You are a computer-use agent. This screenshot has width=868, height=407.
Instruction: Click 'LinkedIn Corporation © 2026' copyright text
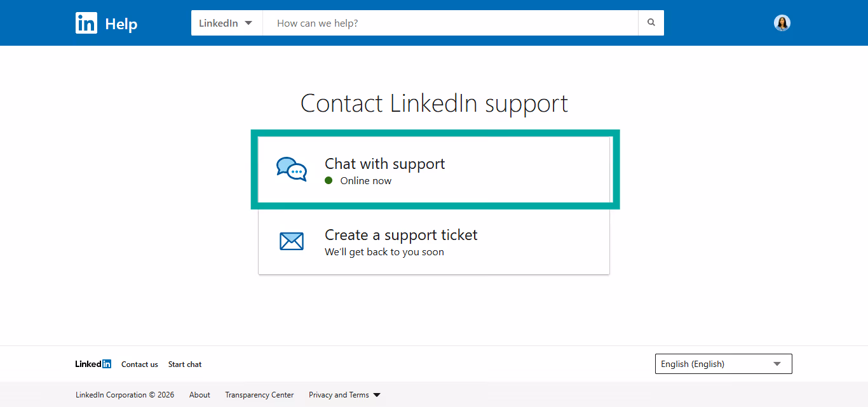tap(125, 395)
